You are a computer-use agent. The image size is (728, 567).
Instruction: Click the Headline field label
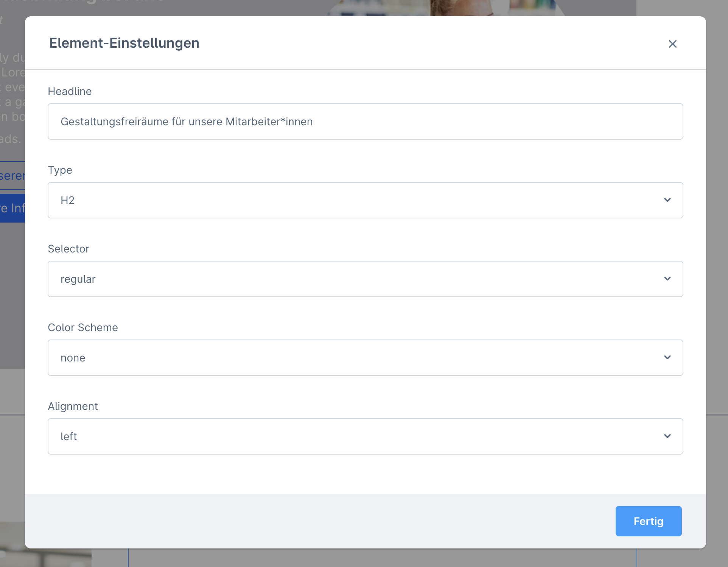[70, 91]
